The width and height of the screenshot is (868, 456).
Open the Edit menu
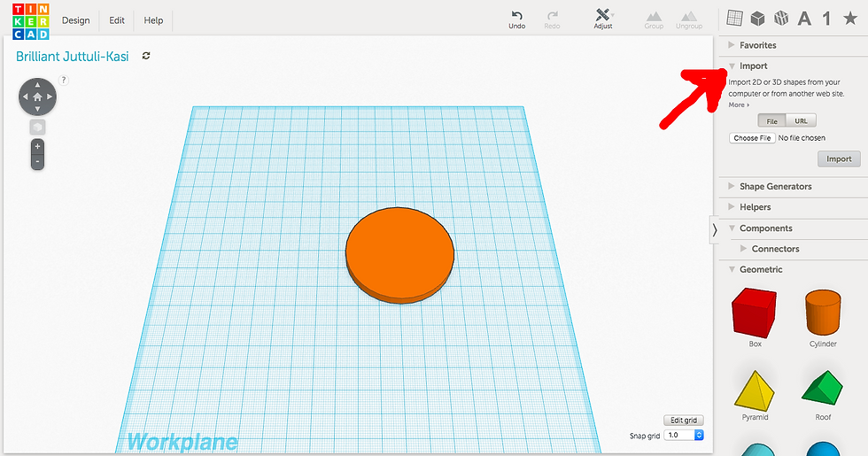(117, 20)
